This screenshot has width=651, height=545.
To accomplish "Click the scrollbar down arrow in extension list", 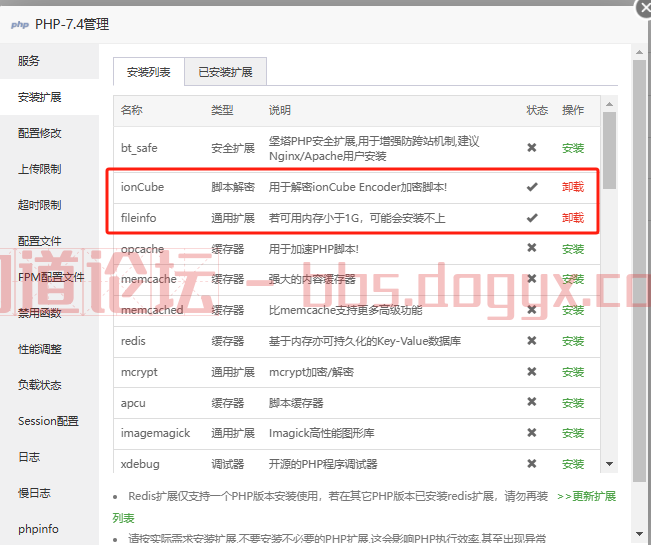I will (609, 464).
